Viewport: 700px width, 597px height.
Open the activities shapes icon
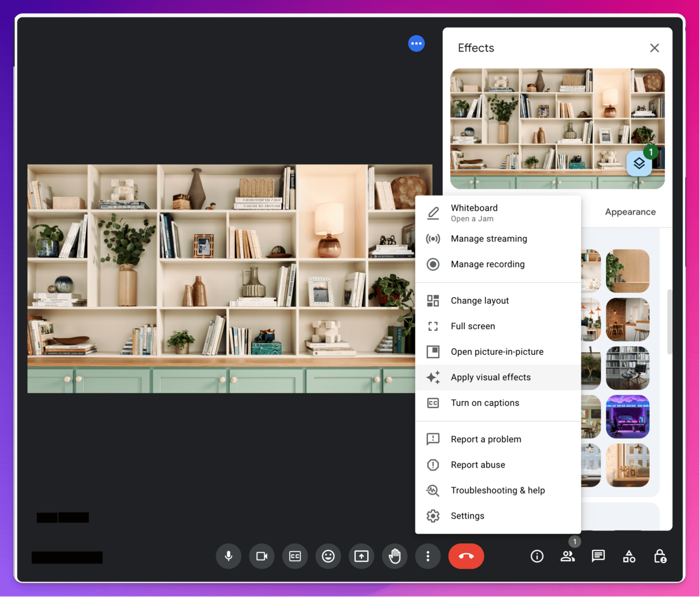click(x=629, y=556)
